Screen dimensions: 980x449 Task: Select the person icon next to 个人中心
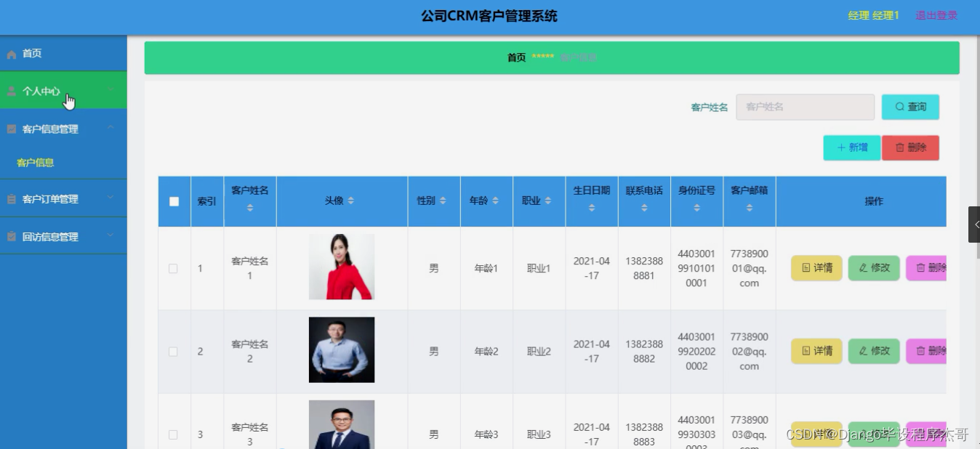coord(10,89)
